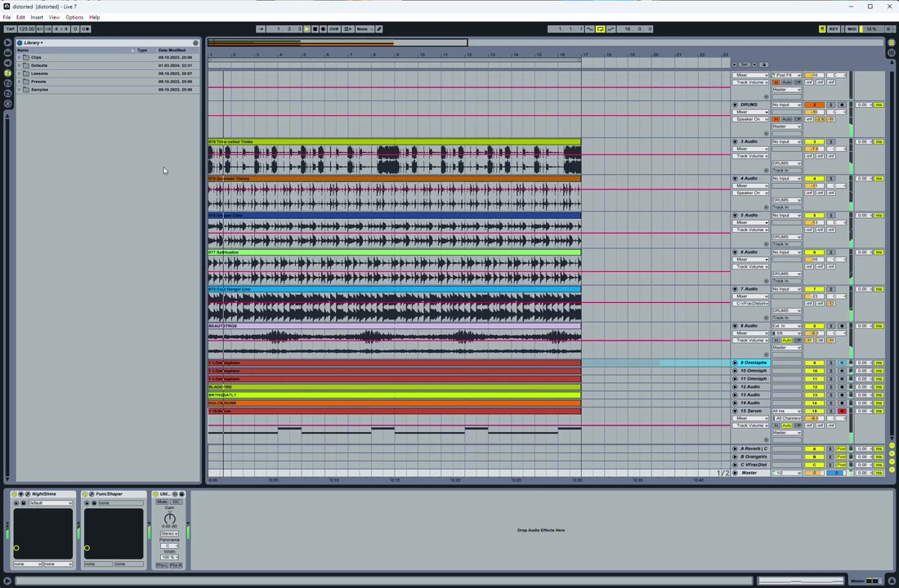Toggle the Follow arrow button in transport

click(260, 29)
